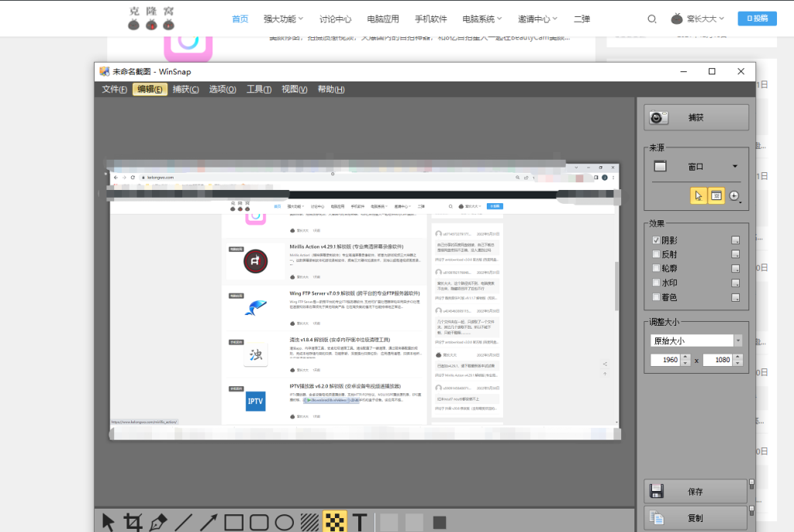Open 阴影 shadow settings button
Viewport: 794px width, 532px height.
pos(735,240)
